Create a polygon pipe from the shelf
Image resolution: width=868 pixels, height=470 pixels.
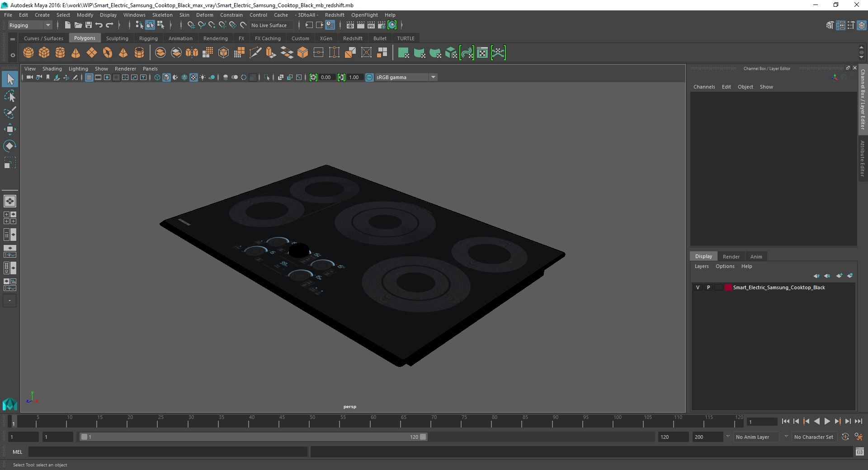[x=139, y=53]
